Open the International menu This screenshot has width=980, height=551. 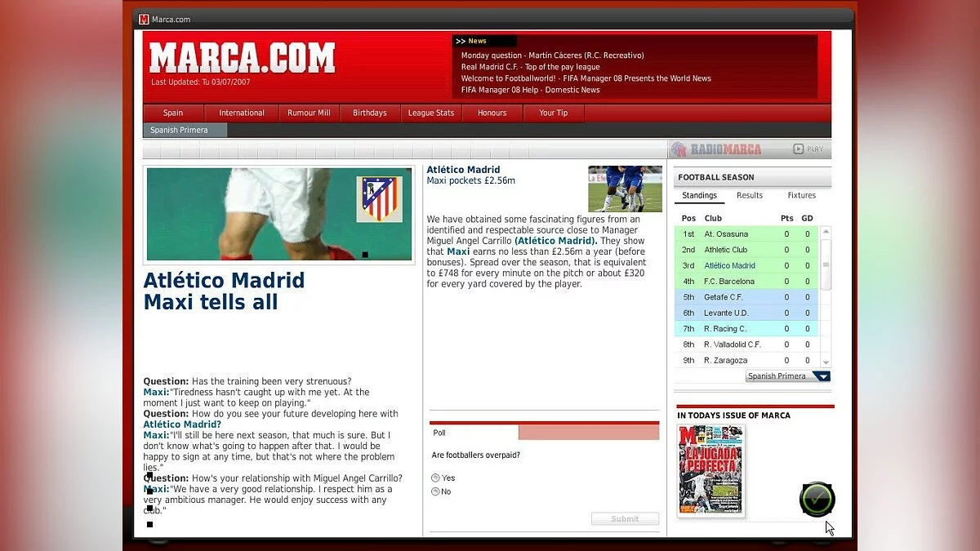[x=242, y=113]
